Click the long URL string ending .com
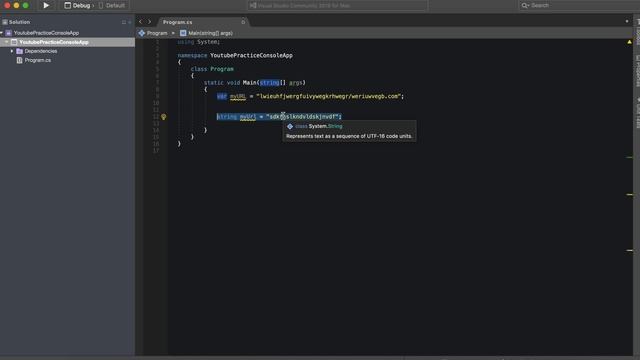This screenshot has height=360, width=640. [x=329, y=96]
